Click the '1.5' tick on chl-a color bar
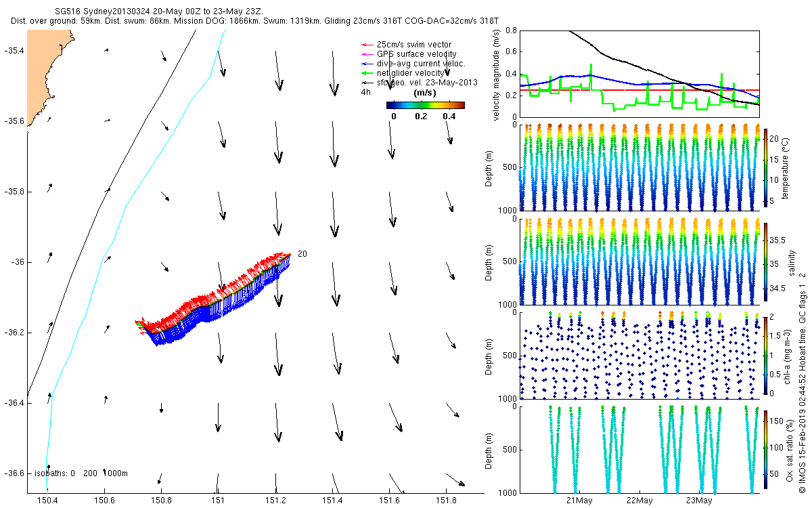 point(774,335)
